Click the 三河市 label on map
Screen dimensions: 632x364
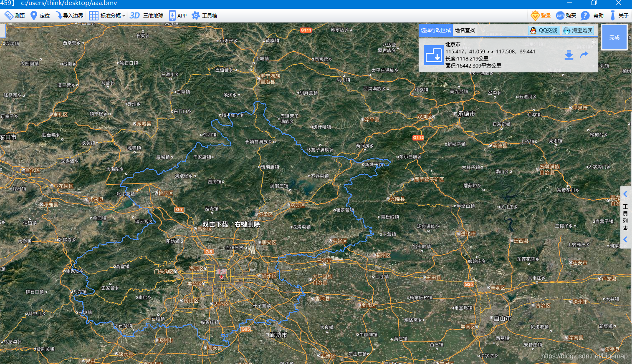[x=324, y=260]
